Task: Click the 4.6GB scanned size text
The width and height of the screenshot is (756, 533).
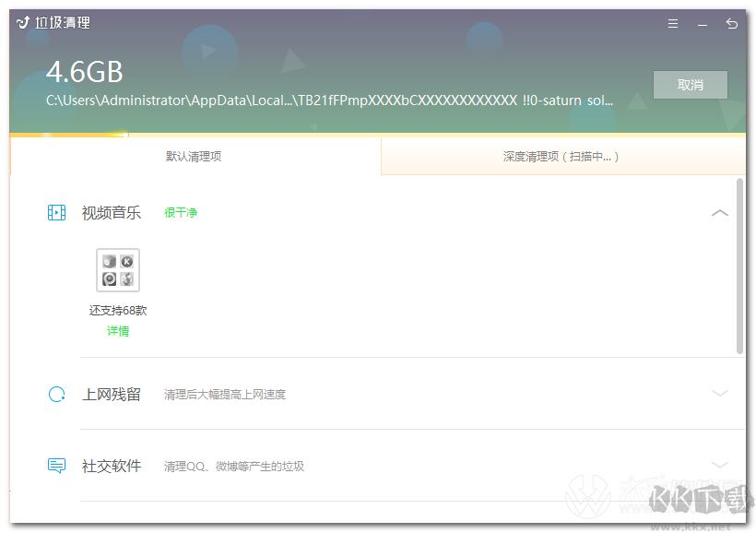Action: (85, 72)
